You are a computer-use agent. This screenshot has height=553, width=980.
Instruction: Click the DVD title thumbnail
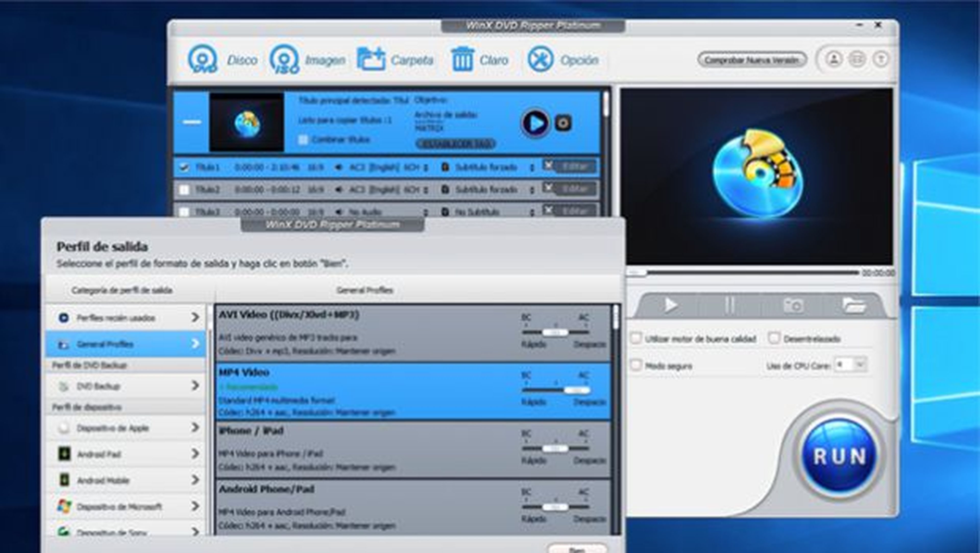click(x=247, y=122)
